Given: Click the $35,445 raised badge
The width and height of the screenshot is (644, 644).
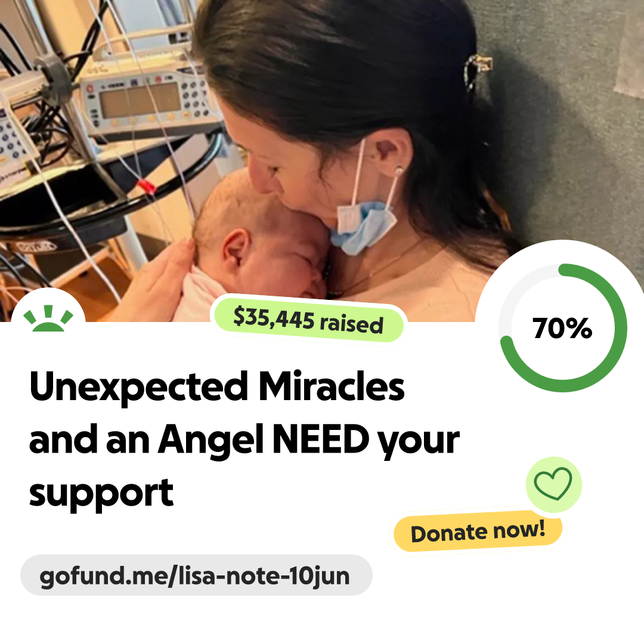Looking at the screenshot, I should [x=308, y=320].
